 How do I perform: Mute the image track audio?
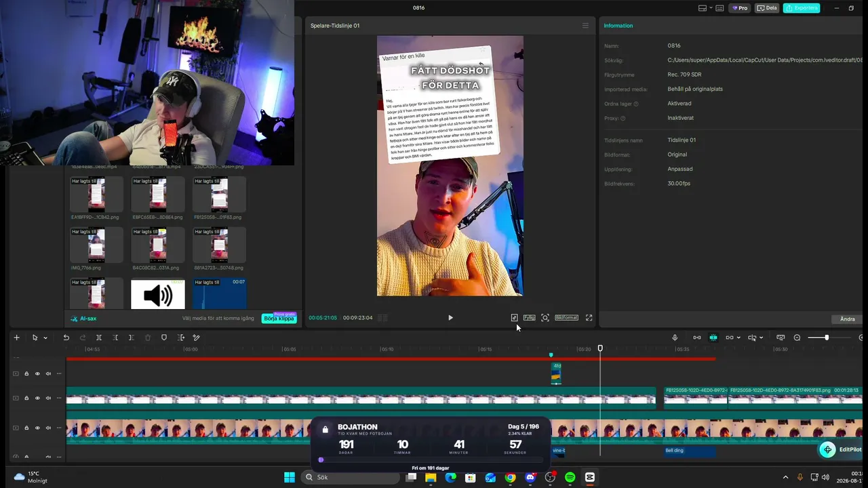[x=48, y=399]
